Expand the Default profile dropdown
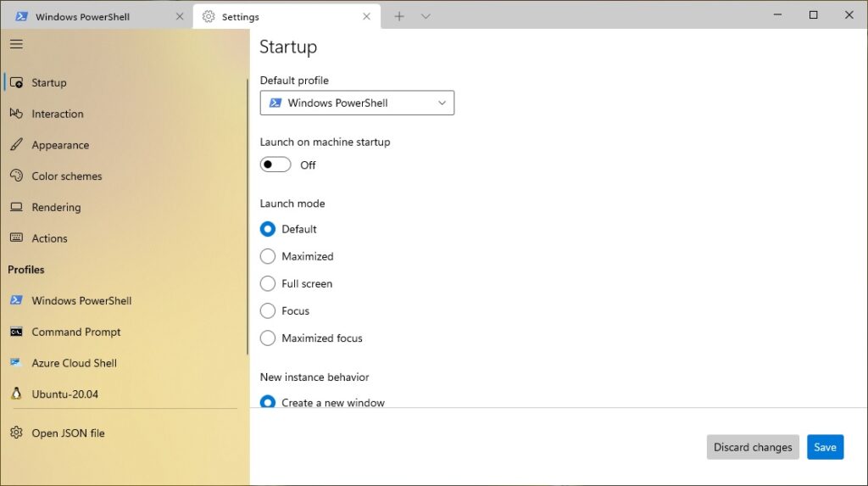 tap(357, 103)
